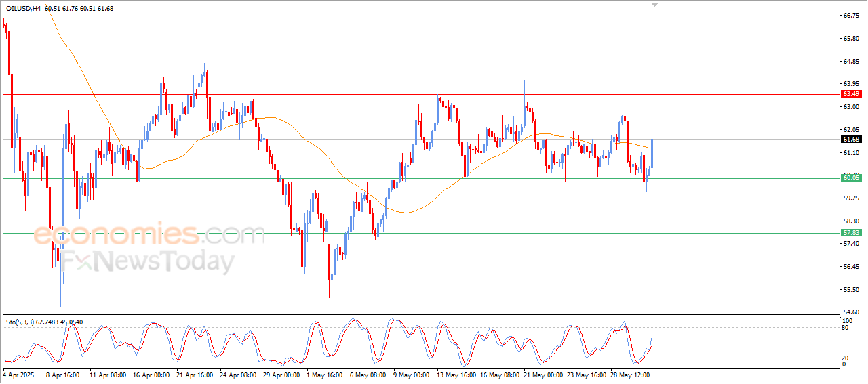868x384 pixels.
Task: Click the 21 May 00:00 time label
Action: pos(545,374)
